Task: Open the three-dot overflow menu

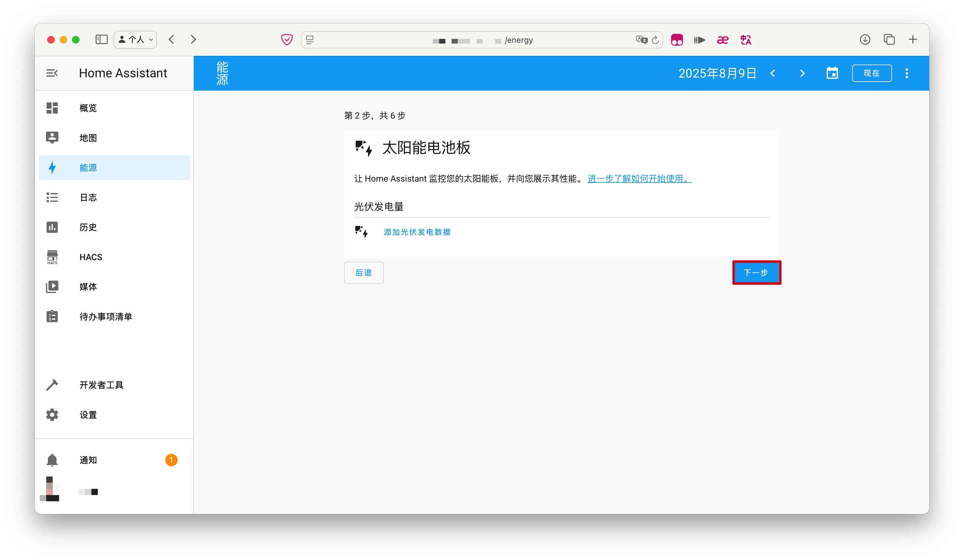Action: 906,73
